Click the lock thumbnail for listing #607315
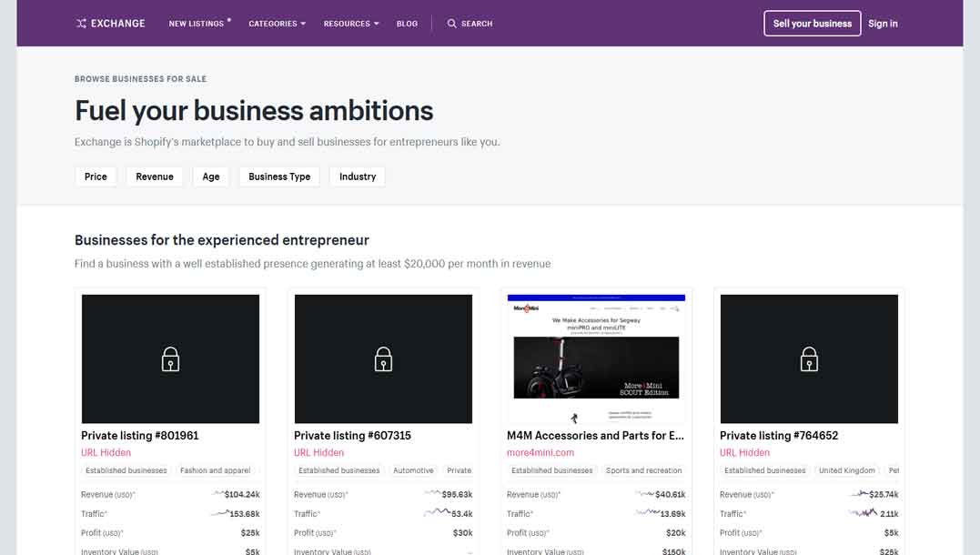 coord(383,358)
